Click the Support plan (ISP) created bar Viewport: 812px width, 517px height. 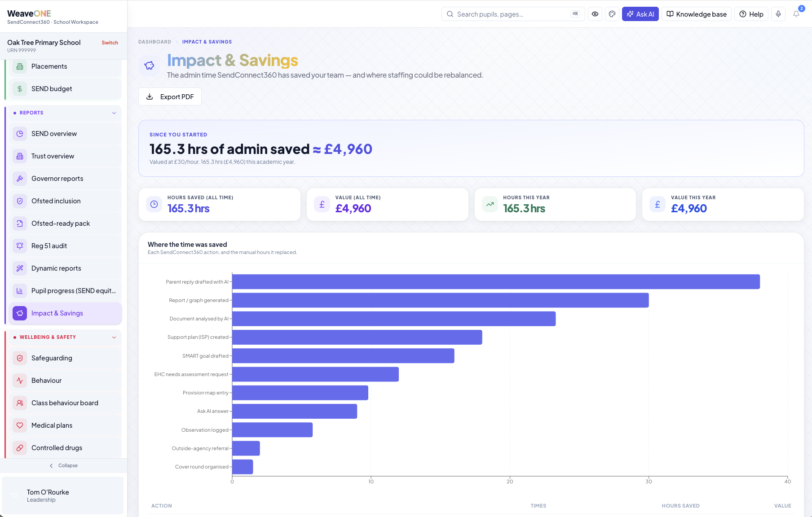[357, 337]
